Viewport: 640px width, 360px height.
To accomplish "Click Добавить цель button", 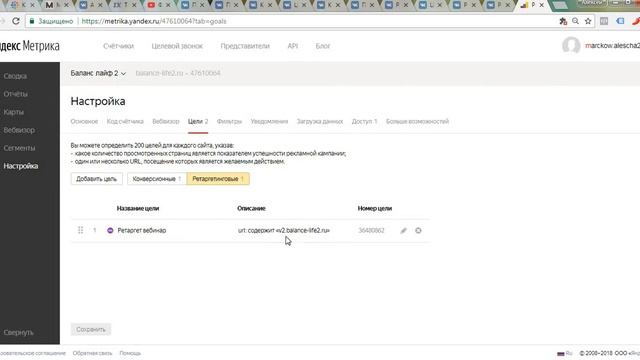I will [96, 179].
